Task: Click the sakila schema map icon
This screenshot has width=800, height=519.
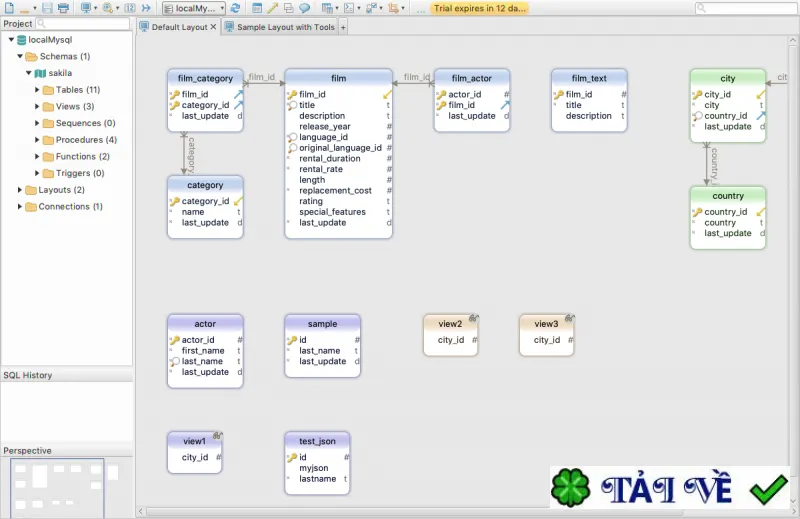Action: coord(40,73)
